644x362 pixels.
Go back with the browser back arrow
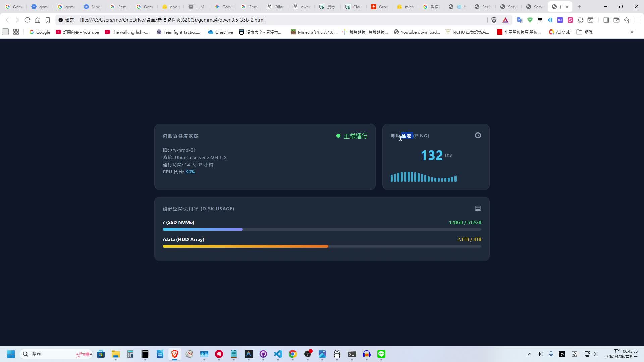pos(7,20)
